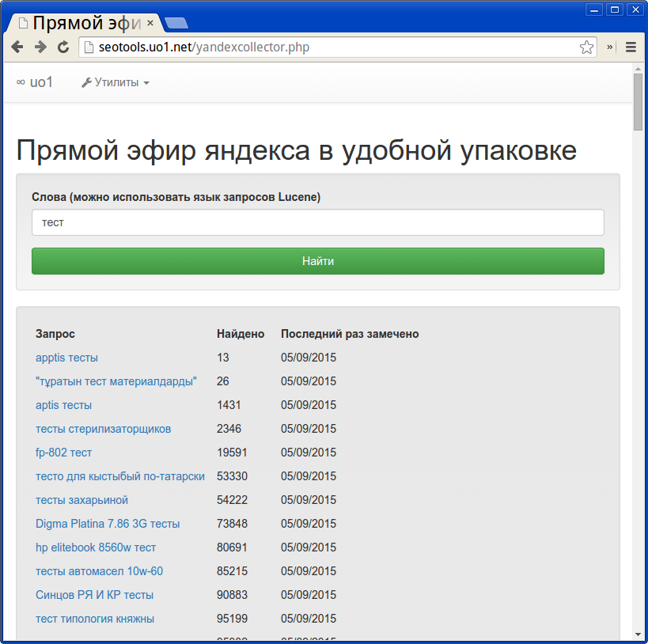Bookmark this page with the star icon
Screen dimensions: 648x644
(586, 47)
